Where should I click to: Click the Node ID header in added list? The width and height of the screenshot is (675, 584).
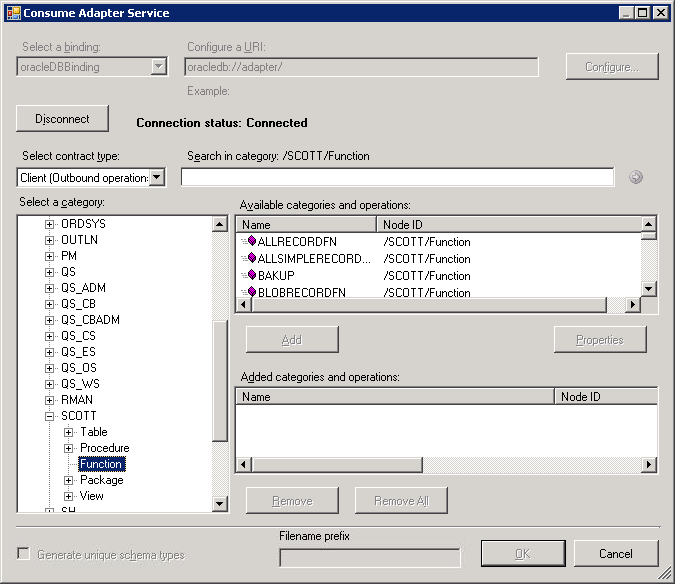[606, 396]
